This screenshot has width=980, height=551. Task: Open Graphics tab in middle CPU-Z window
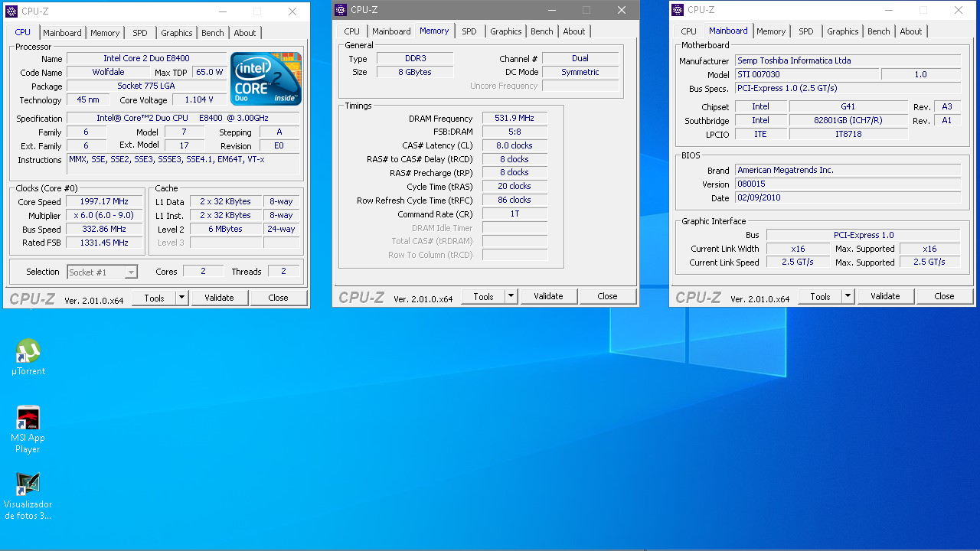pos(506,31)
